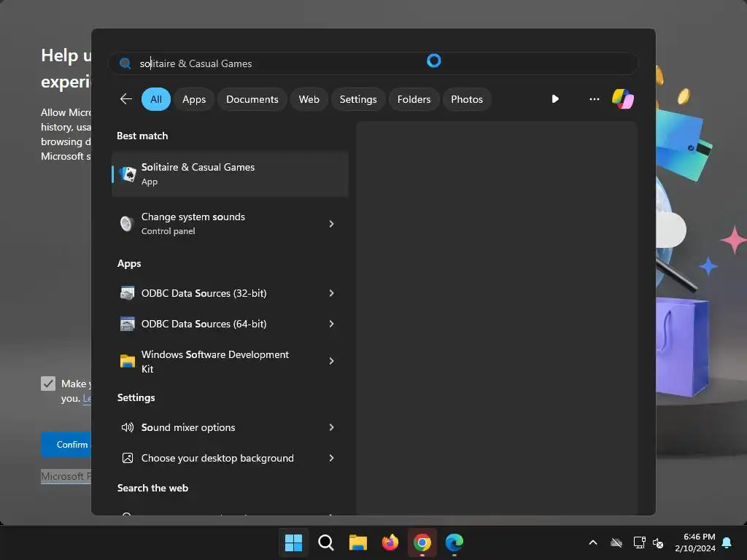Open File Explorer from taskbar
The height and width of the screenshot is (560, 747).
click(357, 542)
